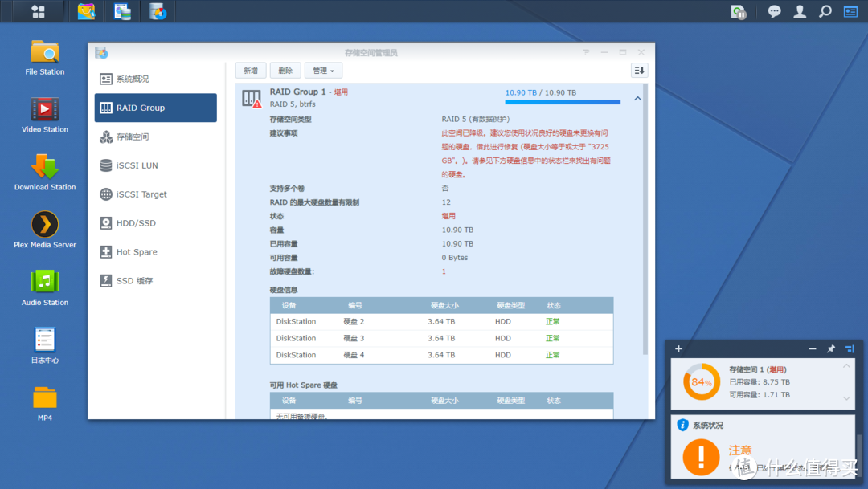Add a widget with plus icon
This screenshot has height=489, width=868.
pos(678,349)
